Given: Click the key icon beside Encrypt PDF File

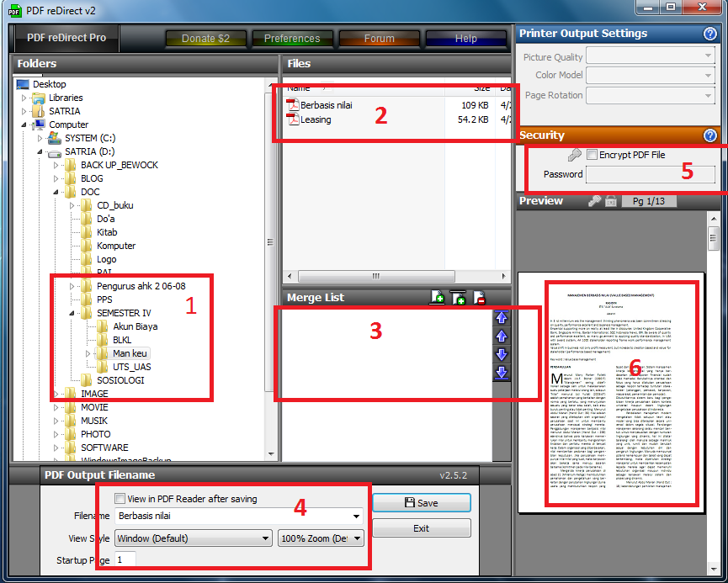Looking at the screenshot, I should click(574, 155).
